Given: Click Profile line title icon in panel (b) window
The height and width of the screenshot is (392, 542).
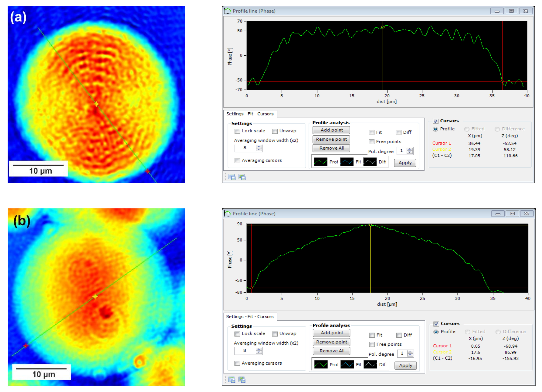Looking at the screenshot, I should 228,214.
